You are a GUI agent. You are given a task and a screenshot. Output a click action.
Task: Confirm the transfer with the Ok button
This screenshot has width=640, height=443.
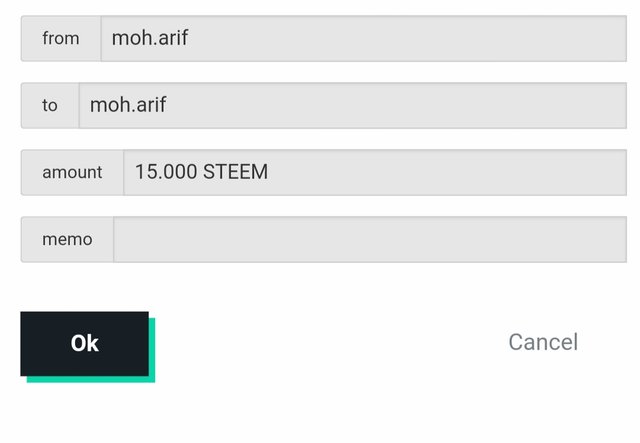[x=85, y=343]
